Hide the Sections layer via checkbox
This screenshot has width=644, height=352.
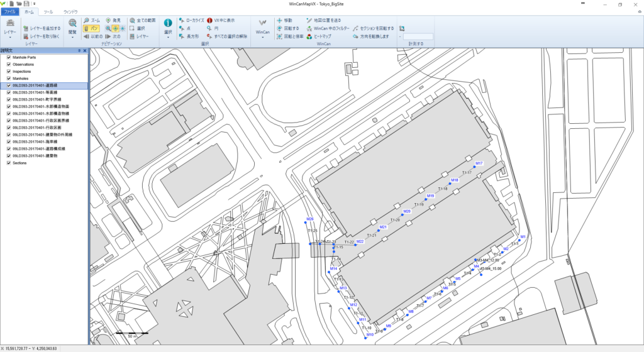[8, 163]
